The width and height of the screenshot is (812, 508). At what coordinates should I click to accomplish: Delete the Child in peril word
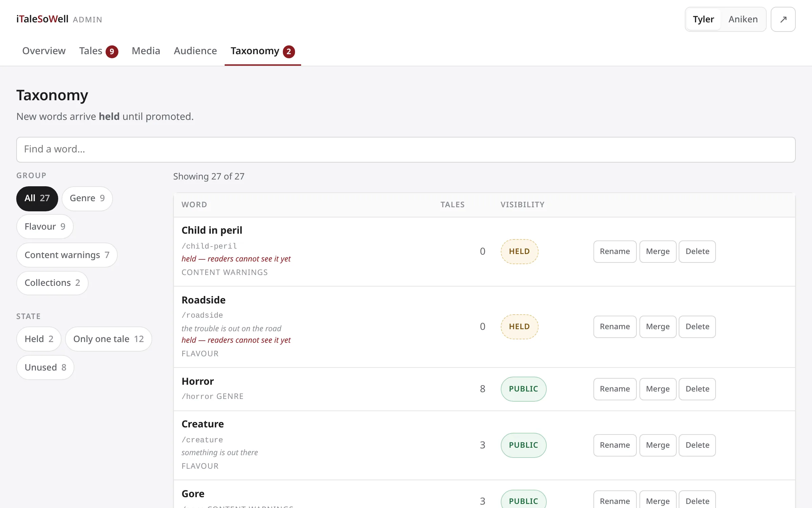point(697,252)
